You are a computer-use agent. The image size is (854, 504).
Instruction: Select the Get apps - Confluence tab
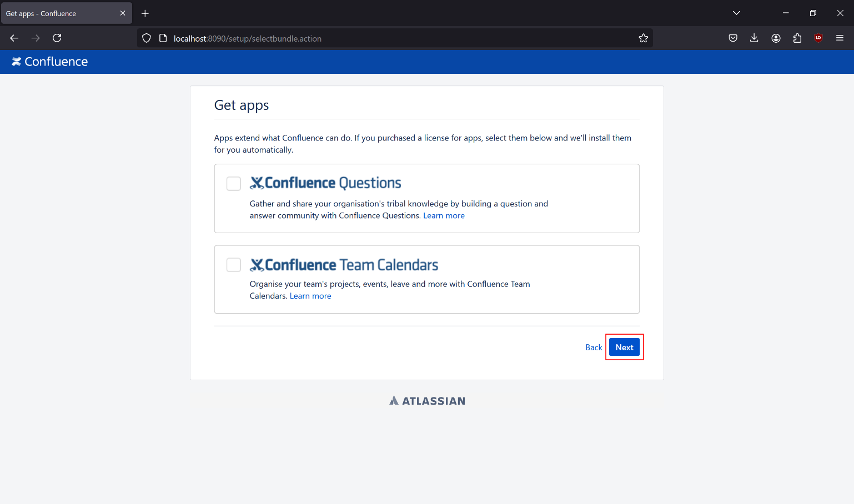pos(66,13)
